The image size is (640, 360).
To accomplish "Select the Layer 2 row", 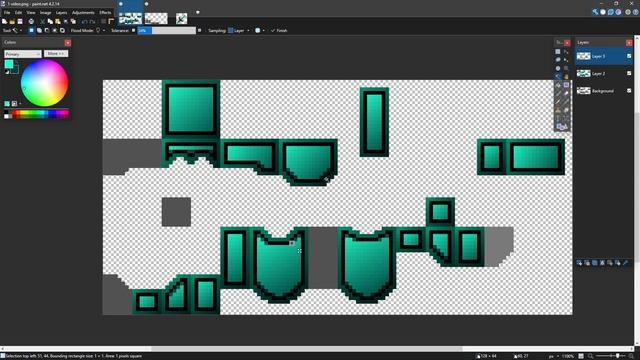I will [x=604, y=73].
